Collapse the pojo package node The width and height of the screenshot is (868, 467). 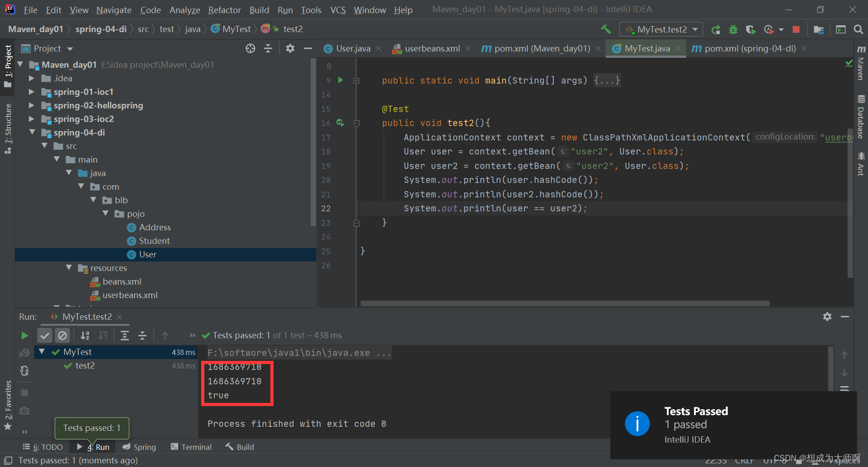point(105,214)
